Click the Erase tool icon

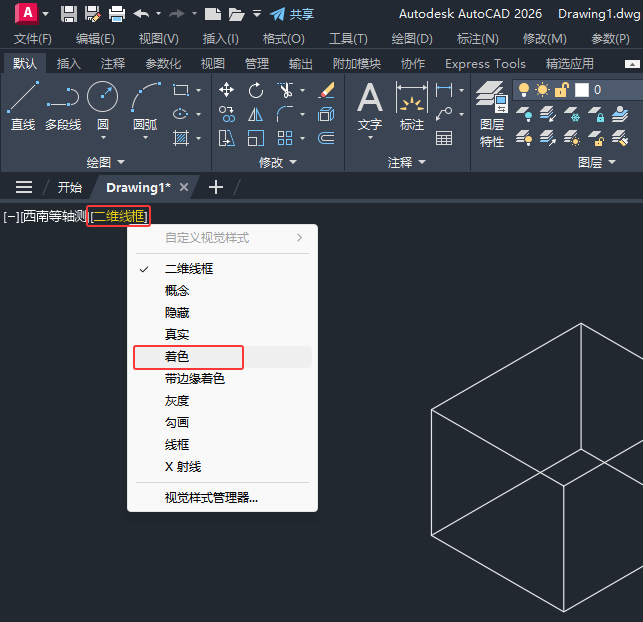coord(326,90)
